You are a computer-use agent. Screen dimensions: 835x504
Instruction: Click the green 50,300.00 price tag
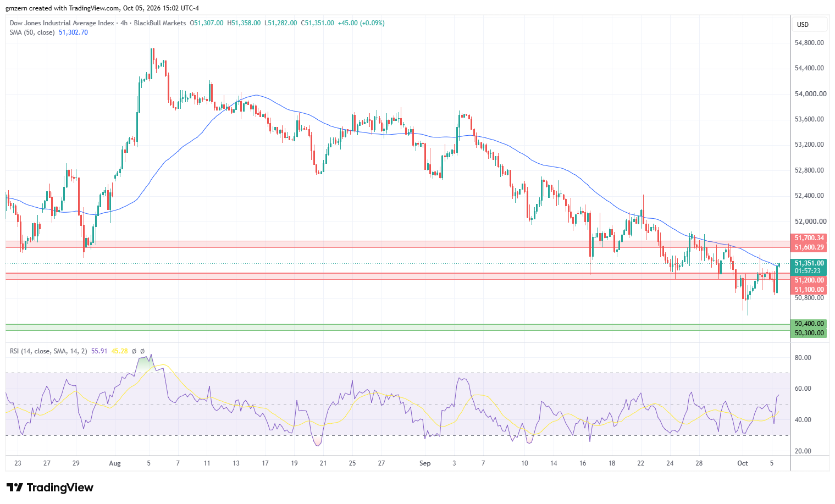tap(809, 333)
